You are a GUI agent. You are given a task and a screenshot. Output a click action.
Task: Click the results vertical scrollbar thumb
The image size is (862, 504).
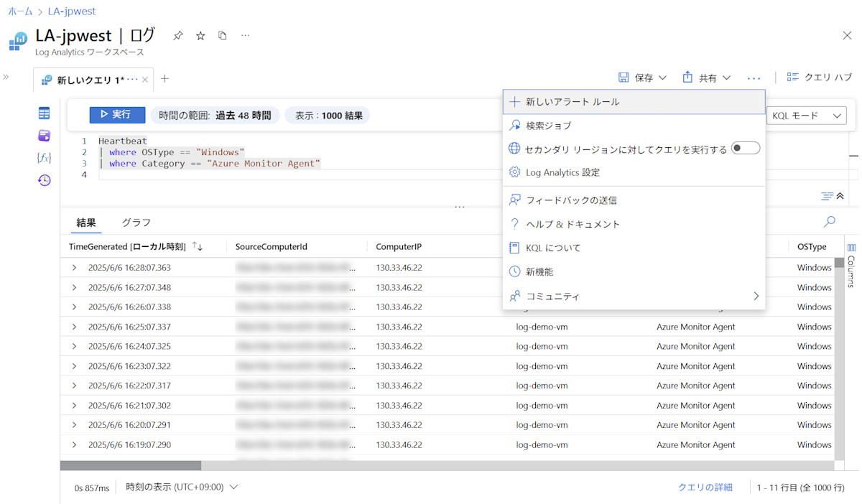coord(839,263)
